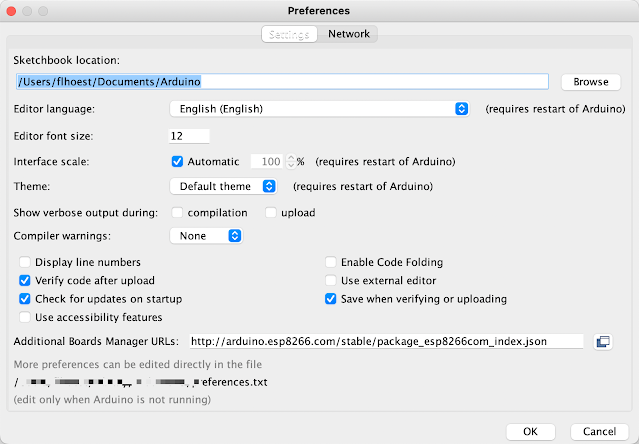
Task: Click the interface scale percentage stepper arrows
Action: tap(290, 161)
